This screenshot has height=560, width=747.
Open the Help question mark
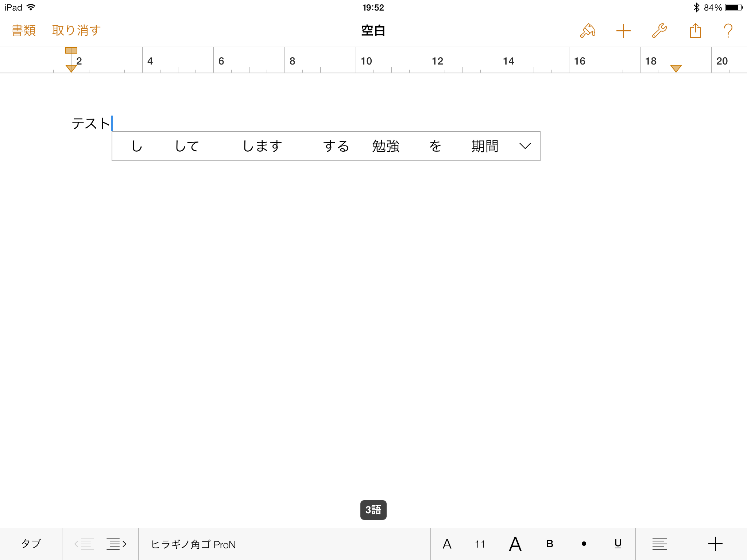728,31
